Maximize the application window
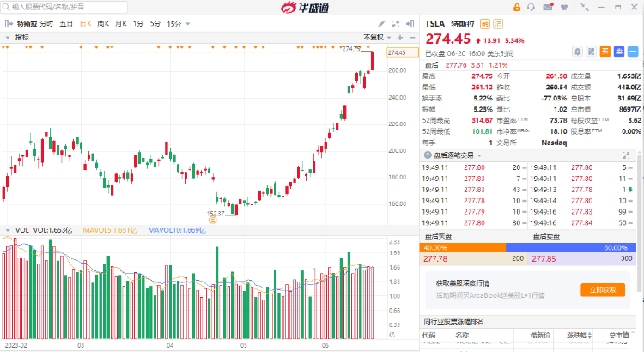 click(617, 7)
